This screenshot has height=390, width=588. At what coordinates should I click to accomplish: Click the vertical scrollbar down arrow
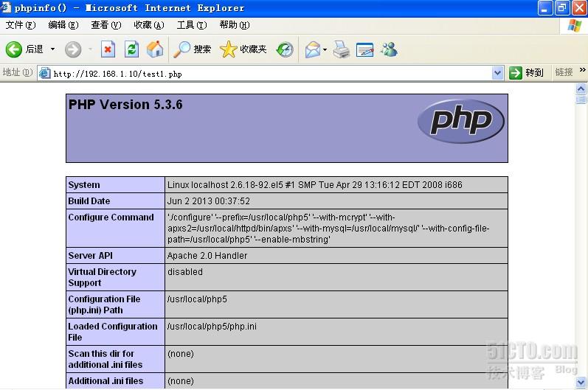(x=581, y=383)
